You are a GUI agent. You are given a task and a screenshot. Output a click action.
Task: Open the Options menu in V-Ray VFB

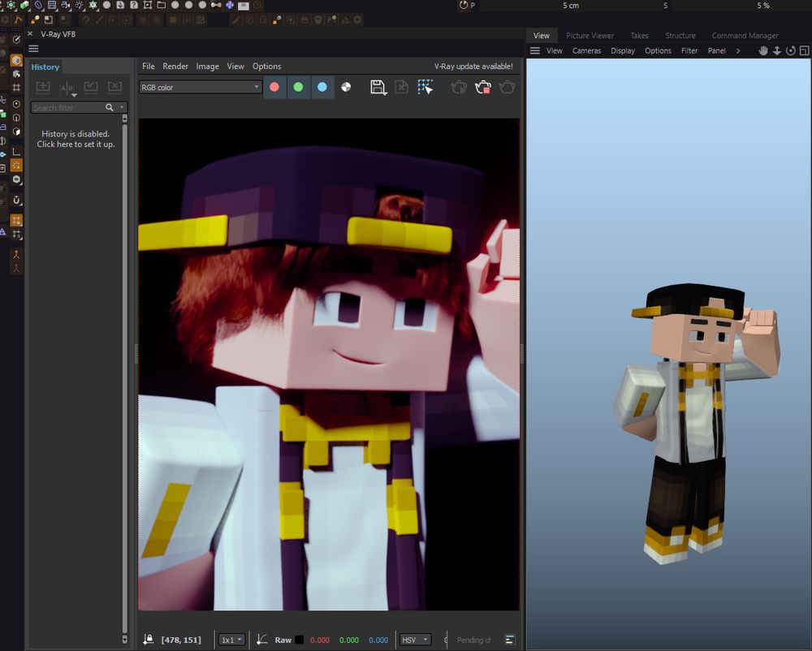click(x=266, y=67)
